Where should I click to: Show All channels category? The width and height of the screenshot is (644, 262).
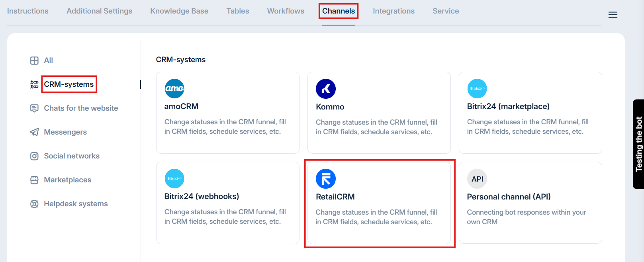48,61
